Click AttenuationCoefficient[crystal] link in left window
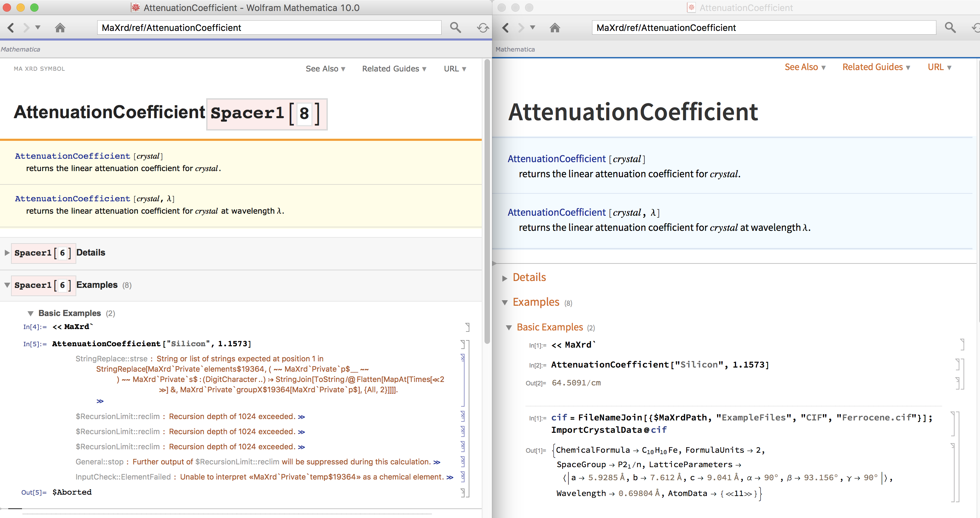The width and height of the screenshot is (980, 518). click(x=73, y=156)
